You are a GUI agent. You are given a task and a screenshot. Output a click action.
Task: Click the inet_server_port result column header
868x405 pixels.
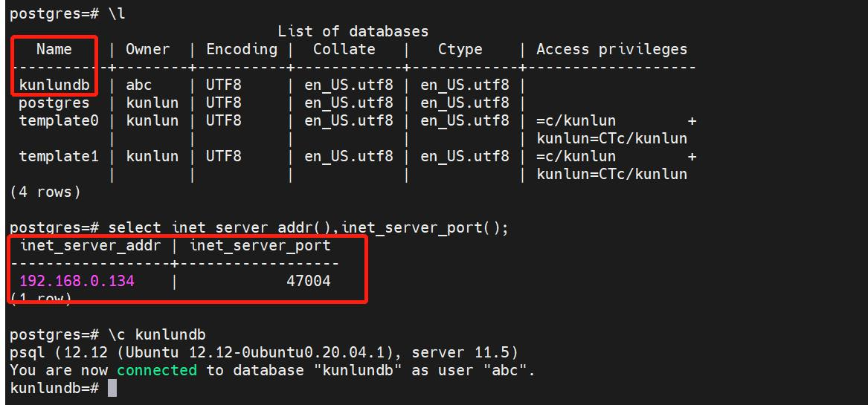coord(260,245)
